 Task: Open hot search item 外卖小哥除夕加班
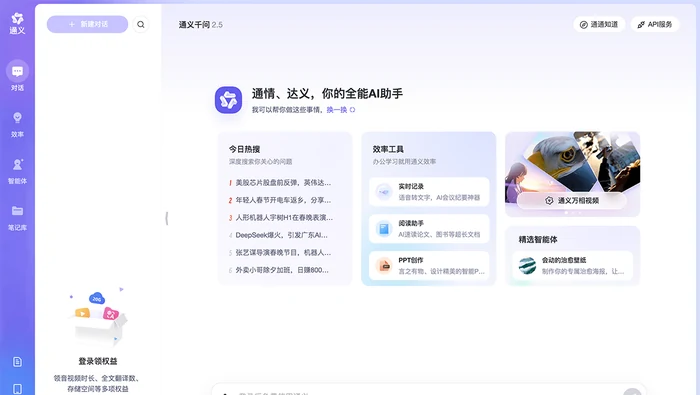(x=280, y=270)
